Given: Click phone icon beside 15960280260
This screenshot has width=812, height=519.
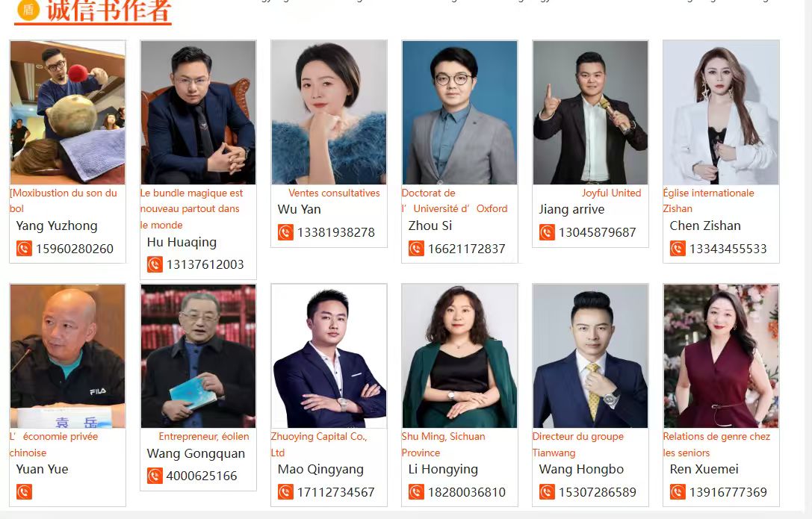Looking at the screenshot, I should (24, 249).
